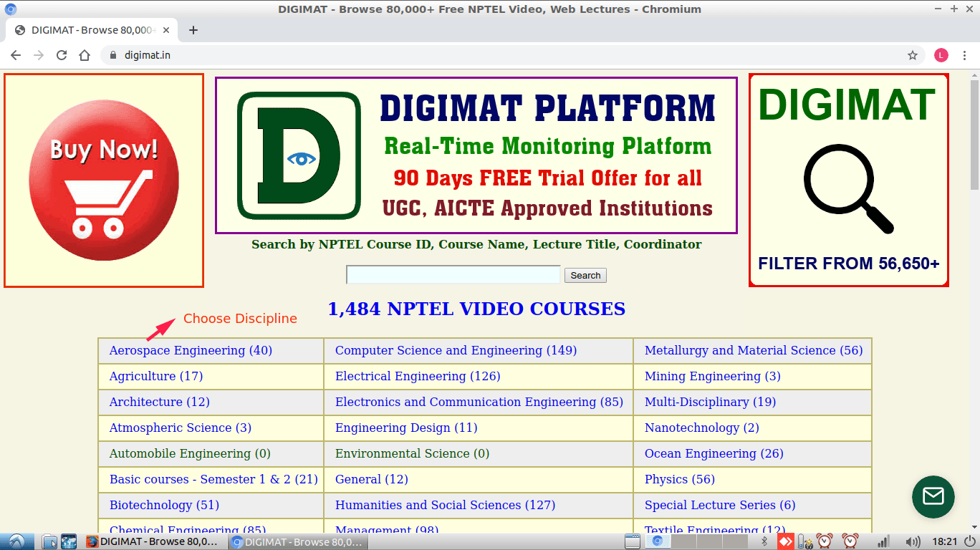980x550 pixels.
Task: Open Physics (56) discipline
Action: pyautogui.click(x=680, y=479)
